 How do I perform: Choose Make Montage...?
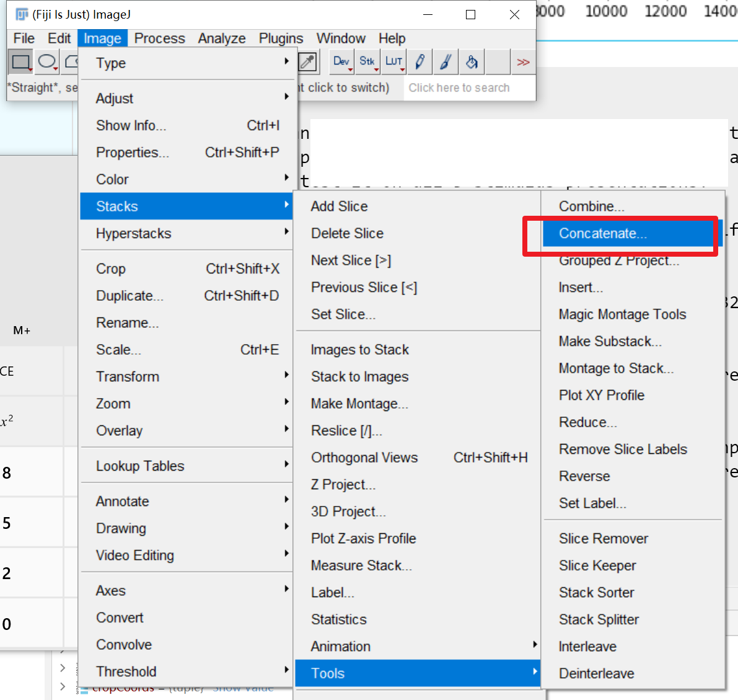(x=418, y=404)
